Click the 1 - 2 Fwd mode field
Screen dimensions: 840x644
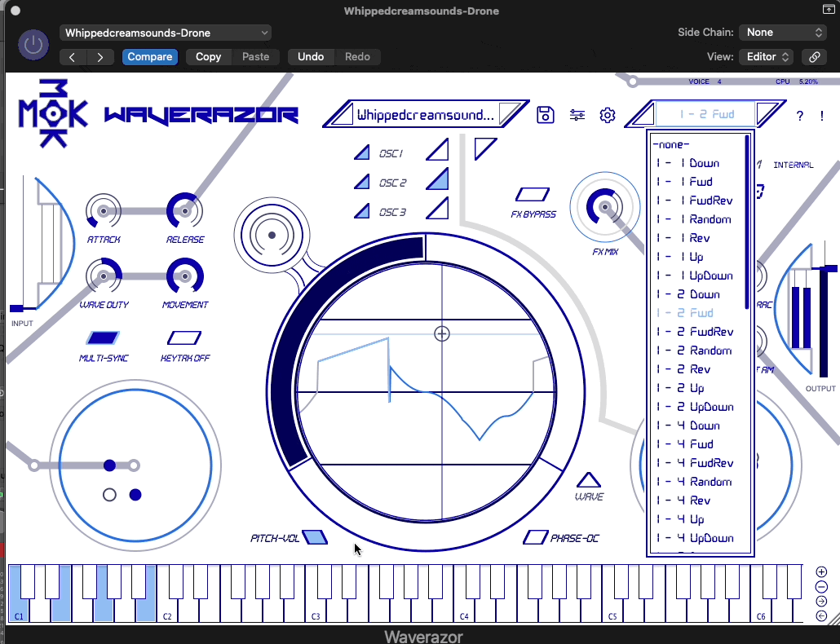tap(706, 114)
